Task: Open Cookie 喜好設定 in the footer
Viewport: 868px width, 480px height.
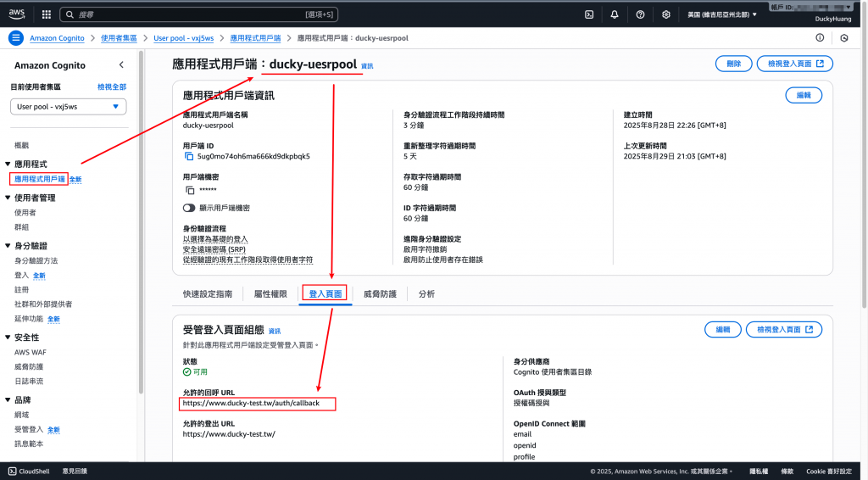Action: [829, 472]
